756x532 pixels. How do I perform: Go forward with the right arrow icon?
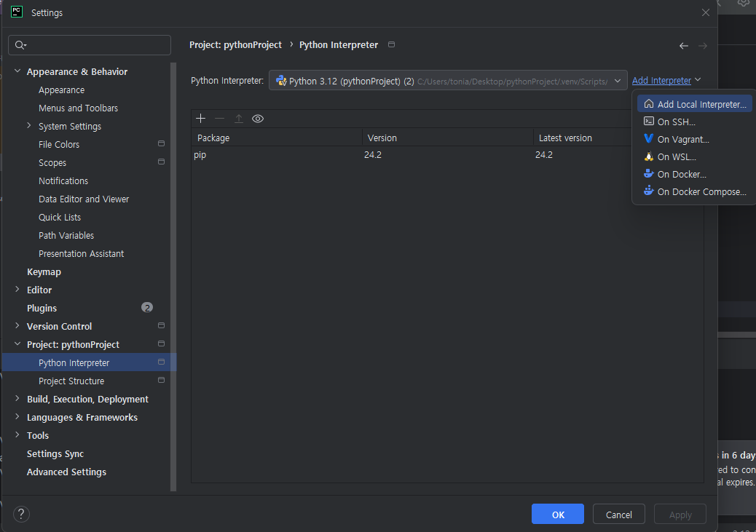pyautogui.click(x=703, y=46)
